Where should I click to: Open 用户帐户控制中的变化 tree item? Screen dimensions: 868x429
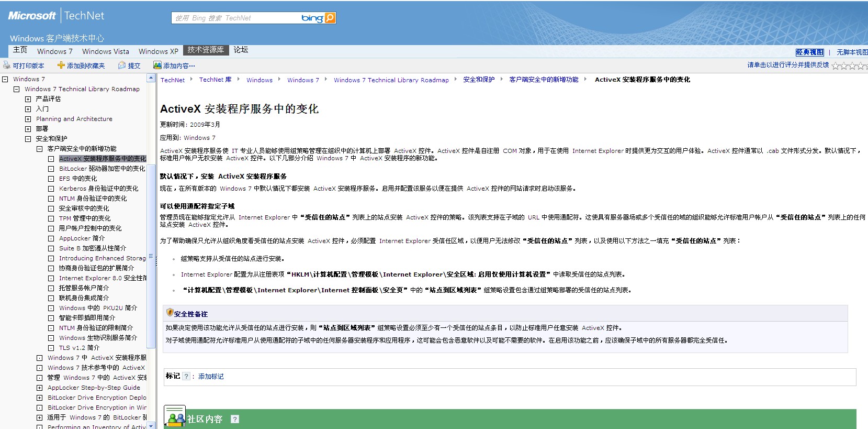(90, 228)
